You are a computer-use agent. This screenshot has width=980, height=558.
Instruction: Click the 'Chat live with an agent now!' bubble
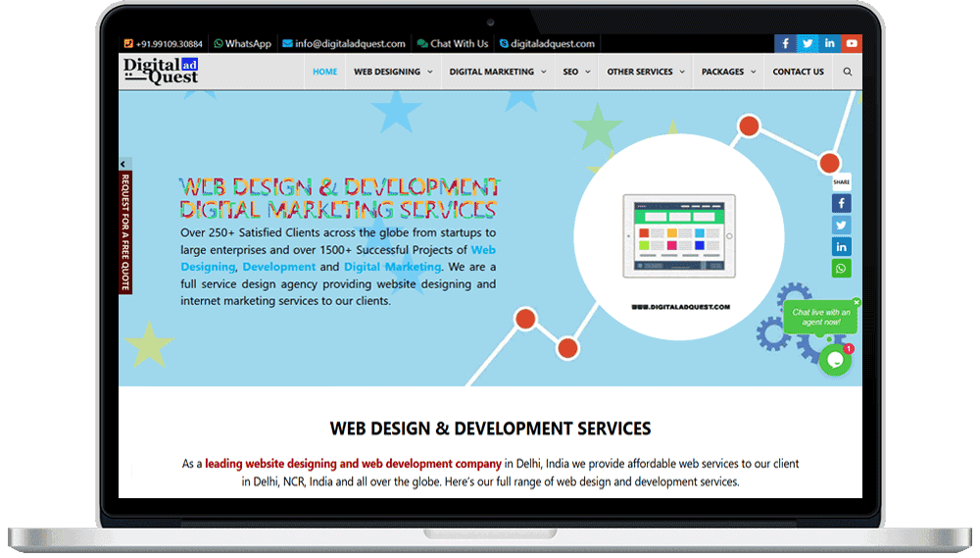tap(820, 317)
